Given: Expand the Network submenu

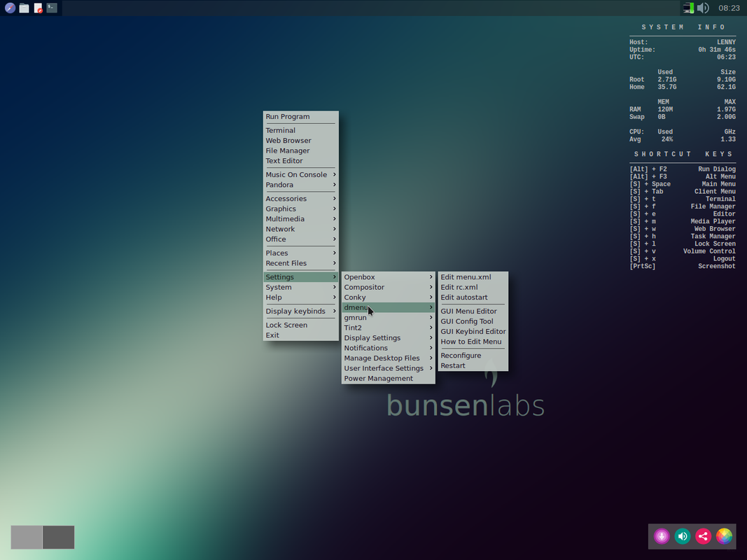Looking at the screenshot, I should [x=300, y=229].
